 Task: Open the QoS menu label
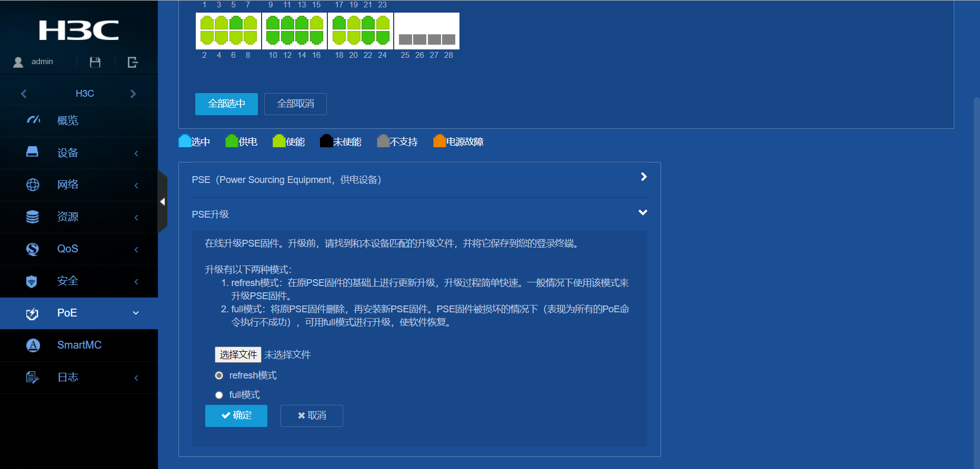[67, 249]
